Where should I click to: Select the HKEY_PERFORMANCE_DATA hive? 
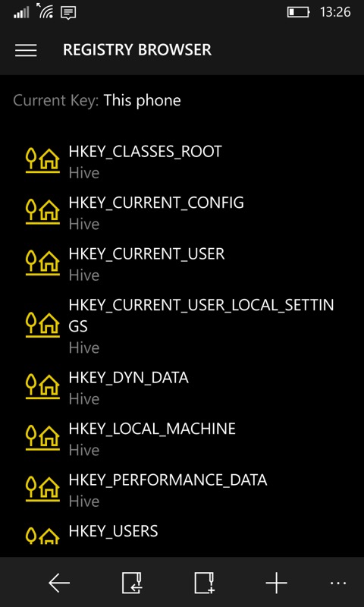182,489
